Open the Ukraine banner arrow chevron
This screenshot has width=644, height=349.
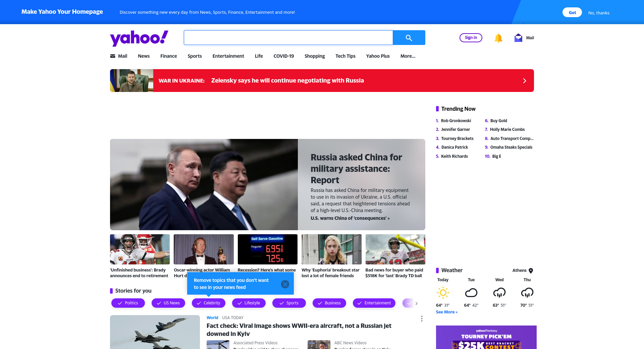point(525,81)
